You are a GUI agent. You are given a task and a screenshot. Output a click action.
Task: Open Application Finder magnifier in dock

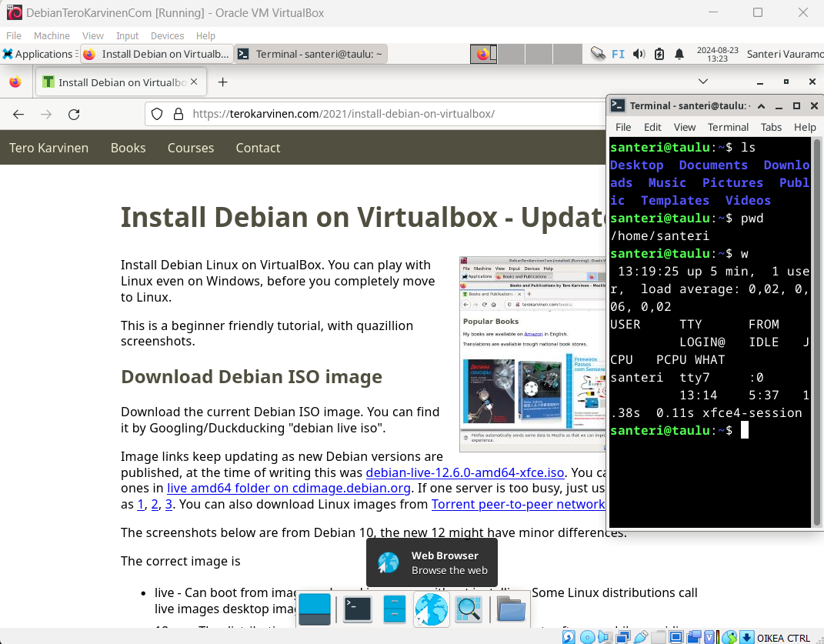(x=468, y=609)
